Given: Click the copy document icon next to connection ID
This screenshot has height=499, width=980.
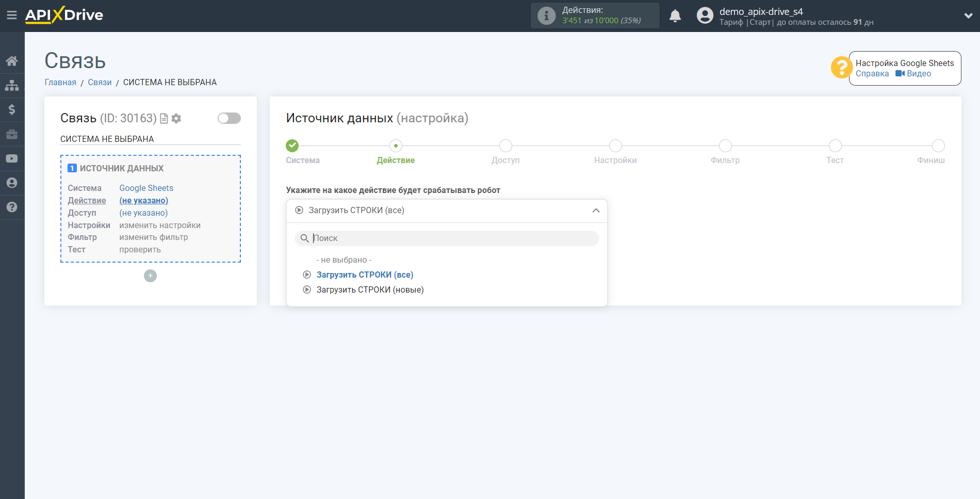Looking at the screenshot, I should point(164,118).
